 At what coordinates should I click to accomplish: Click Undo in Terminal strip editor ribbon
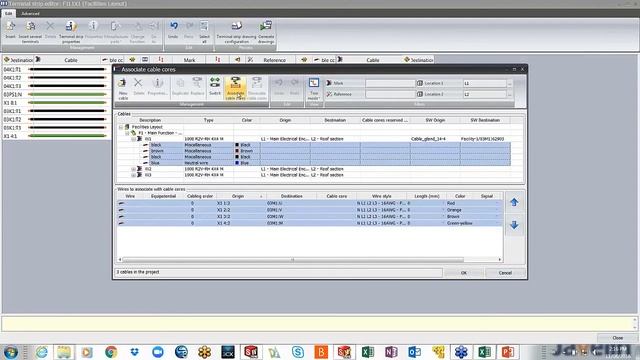coord(173,31)
